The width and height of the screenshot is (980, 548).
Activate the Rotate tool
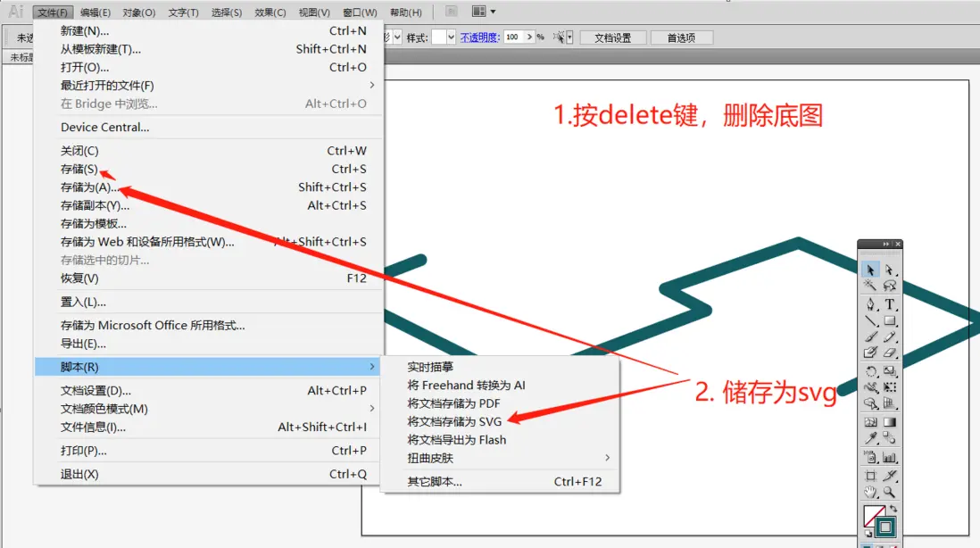pos(870,371)
